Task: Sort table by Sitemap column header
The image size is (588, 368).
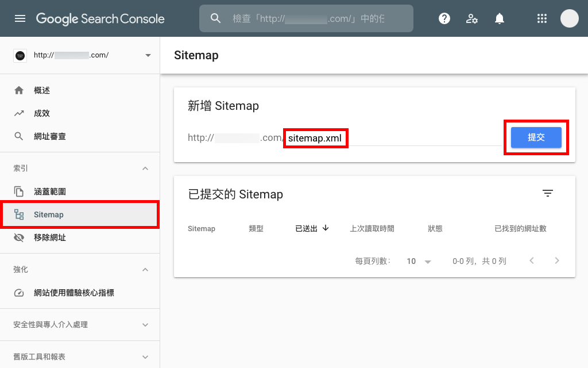Action: point(202,228)
